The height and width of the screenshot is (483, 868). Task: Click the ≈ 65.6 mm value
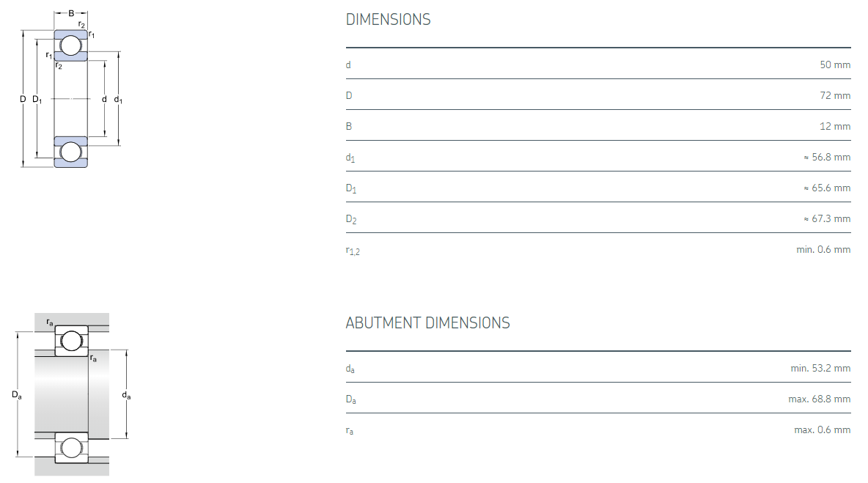pyautogui.click(x=827, y=188)
